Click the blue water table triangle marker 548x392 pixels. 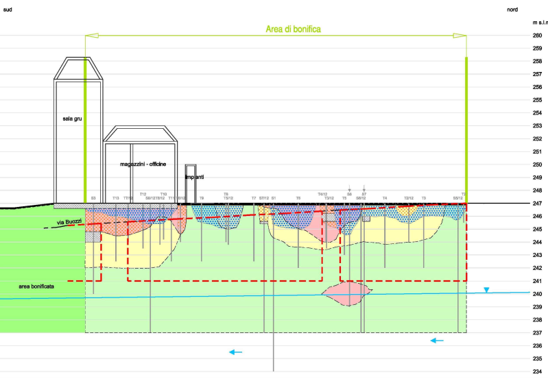click(x=486, y=290)
